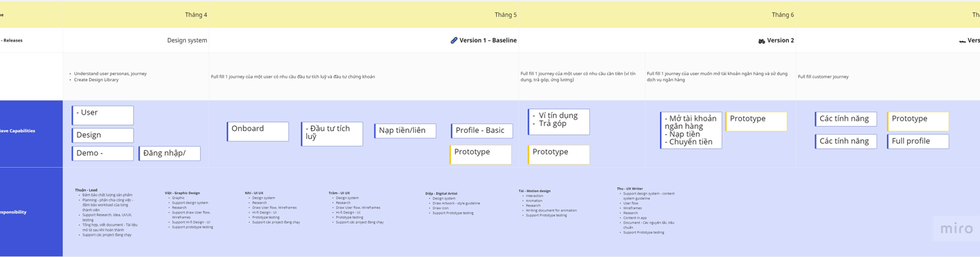Viewport: 980px width, 257px height.
Task: Select the Mở tài khoản ngân hàng card
Action: (x=691, y=130)
